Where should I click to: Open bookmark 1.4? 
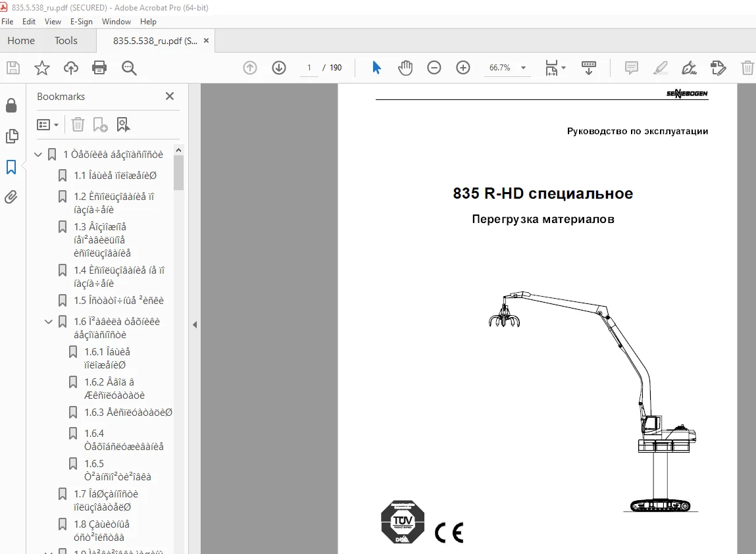(x=119, y=277)
